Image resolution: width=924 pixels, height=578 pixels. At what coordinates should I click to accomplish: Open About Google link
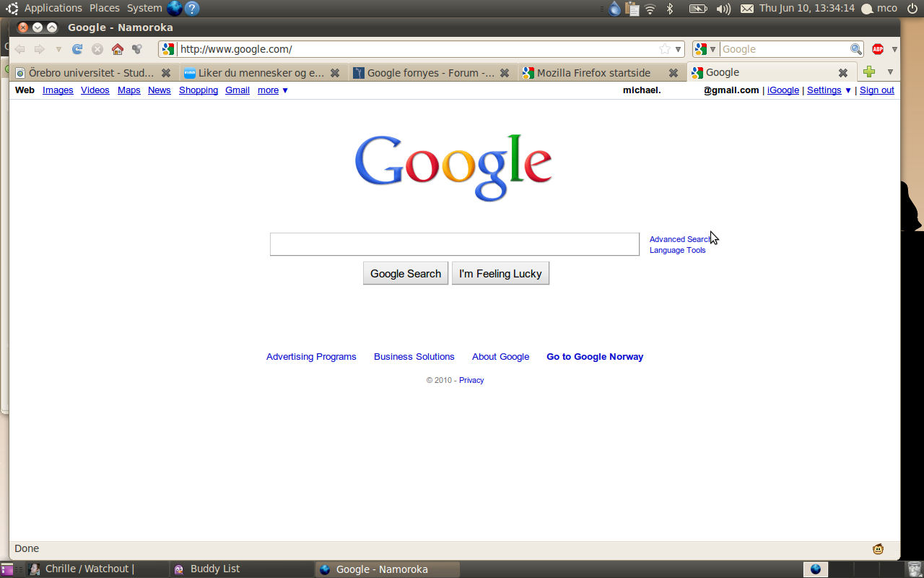pos(500,357)
